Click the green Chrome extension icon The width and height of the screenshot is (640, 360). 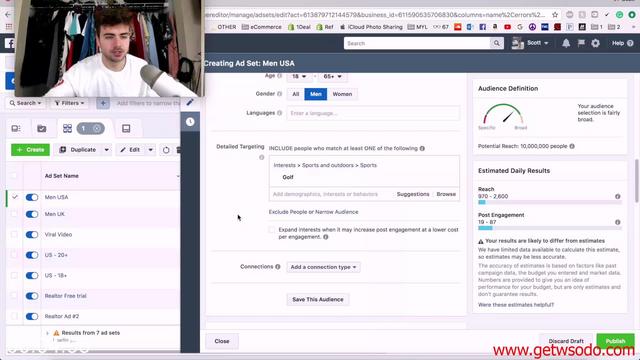click(619, 15)
